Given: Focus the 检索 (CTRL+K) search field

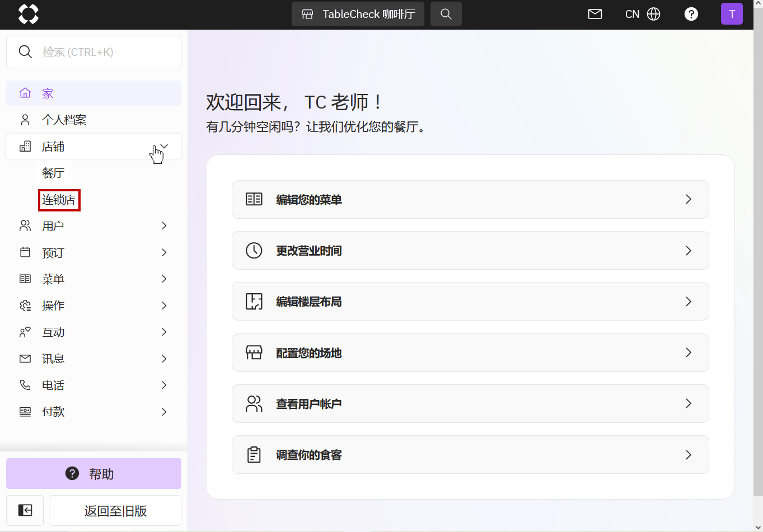Looking at the screenshot, I should click(93, 52).
